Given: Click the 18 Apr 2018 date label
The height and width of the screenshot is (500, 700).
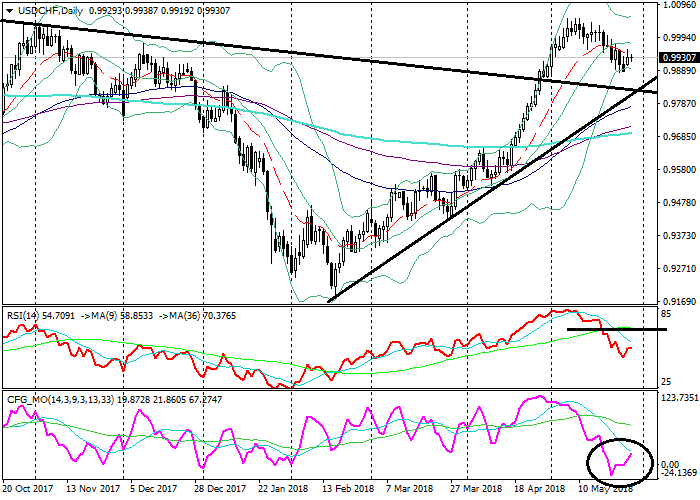Looking at the screenshot, I should point(542,488).
